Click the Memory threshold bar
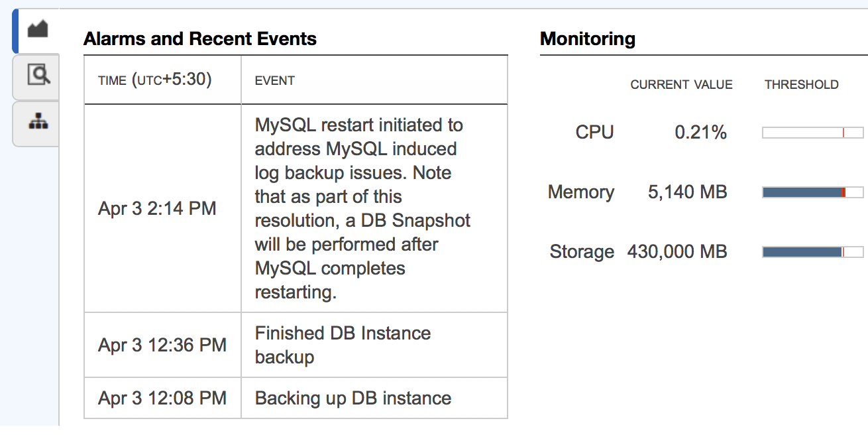The image size is (868, 435). (x=812, y=192)
